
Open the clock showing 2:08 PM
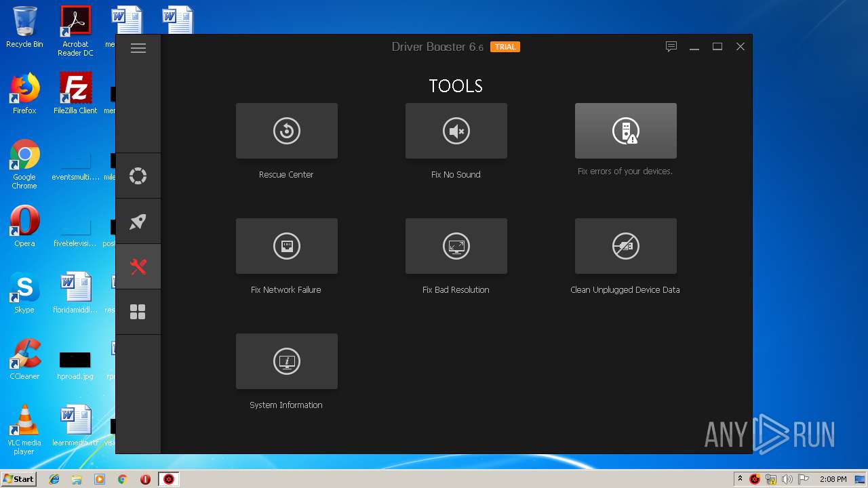coord(833,479)
